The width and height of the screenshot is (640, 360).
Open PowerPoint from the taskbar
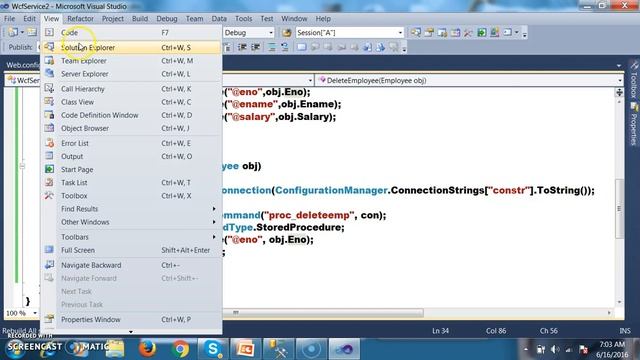tap(246, 349)
